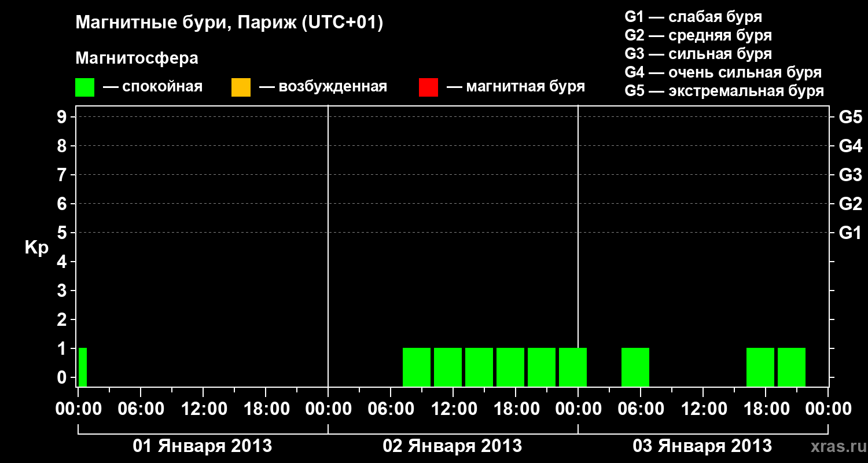Image resolution: width=868 pixels, height=463 pixels.
Task: Click the '12:00' tick label under 01 Января
Action: [x=203, y=409]
